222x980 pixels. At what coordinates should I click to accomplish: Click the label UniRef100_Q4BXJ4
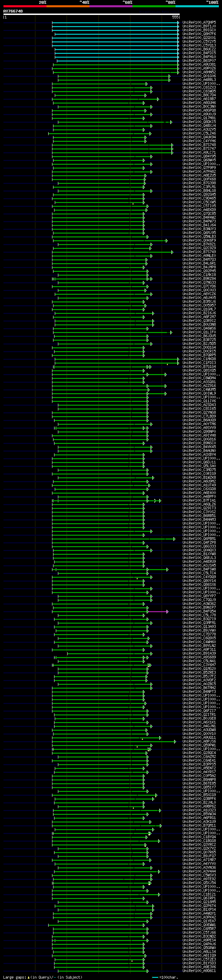pos(199,126)
